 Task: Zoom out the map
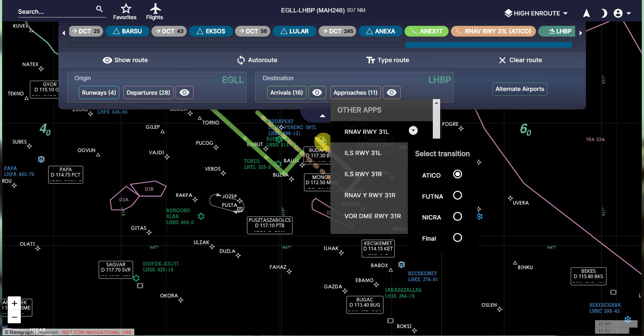tap(14, 317)
